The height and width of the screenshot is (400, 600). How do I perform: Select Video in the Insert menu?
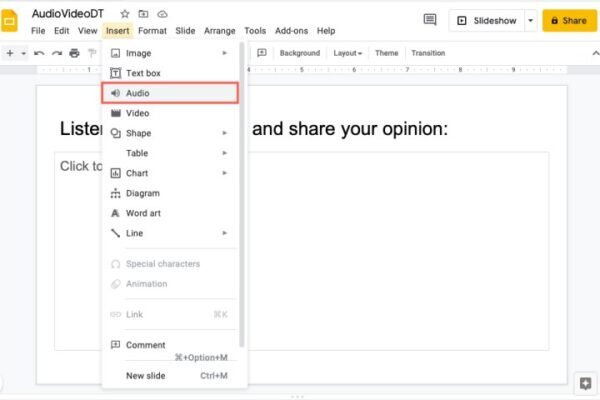pos(170,113)
